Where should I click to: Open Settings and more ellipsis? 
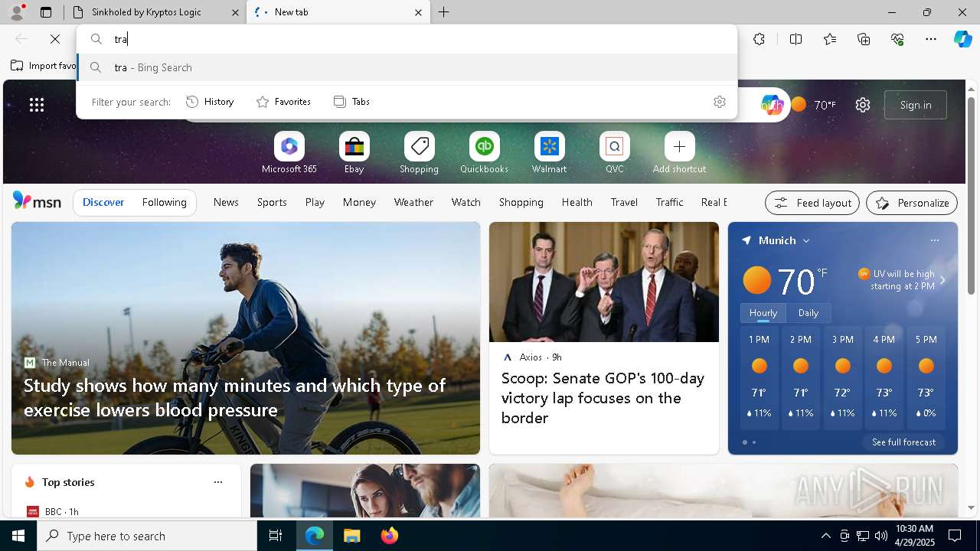pos(931,39)
